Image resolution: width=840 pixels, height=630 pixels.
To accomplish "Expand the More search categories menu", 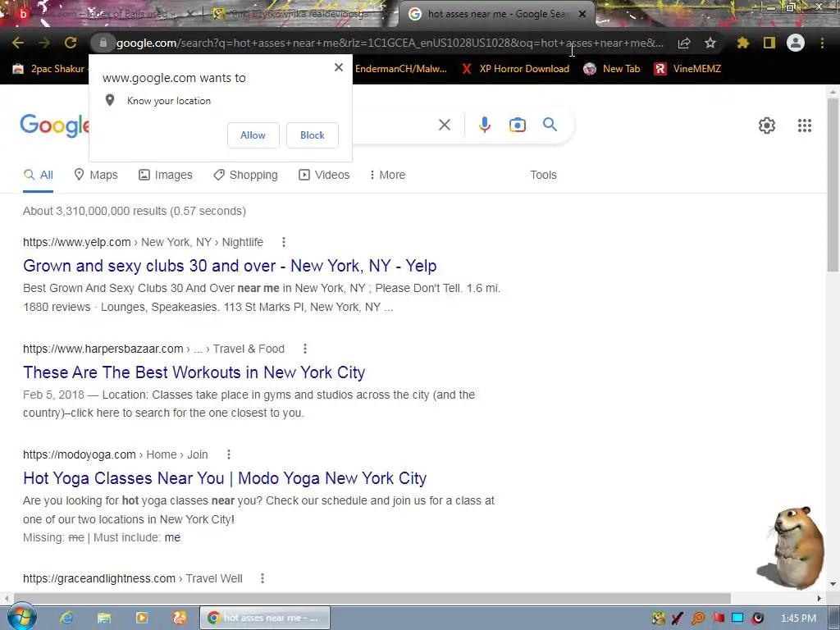I will pyautogui.click(x=387, y=176).
